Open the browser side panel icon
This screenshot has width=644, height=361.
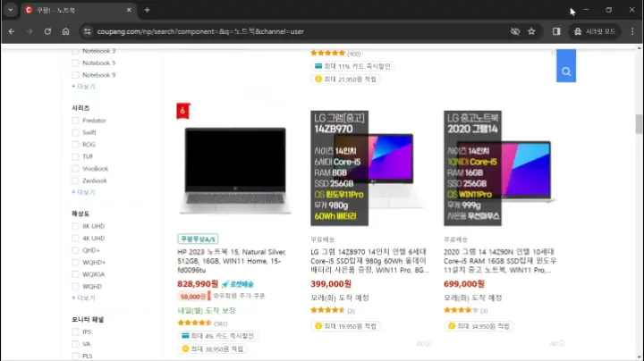556,31
